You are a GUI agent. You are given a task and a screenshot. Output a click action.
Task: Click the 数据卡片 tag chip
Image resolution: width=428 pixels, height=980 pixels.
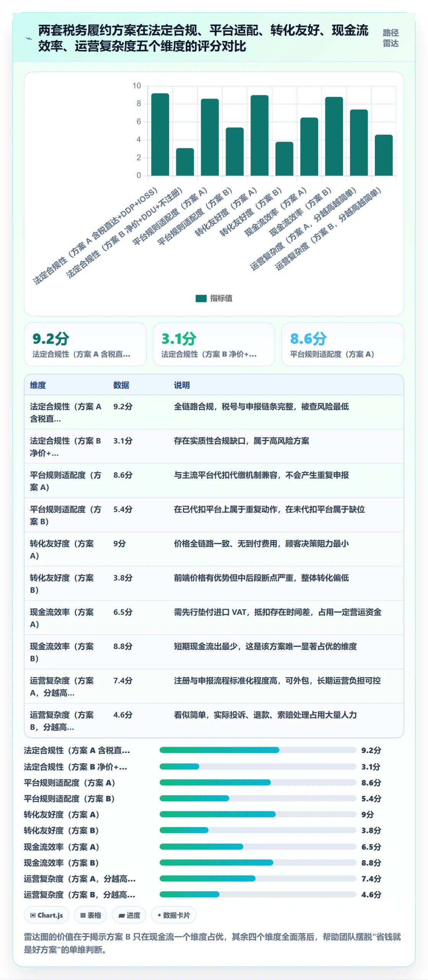[173, 915]
